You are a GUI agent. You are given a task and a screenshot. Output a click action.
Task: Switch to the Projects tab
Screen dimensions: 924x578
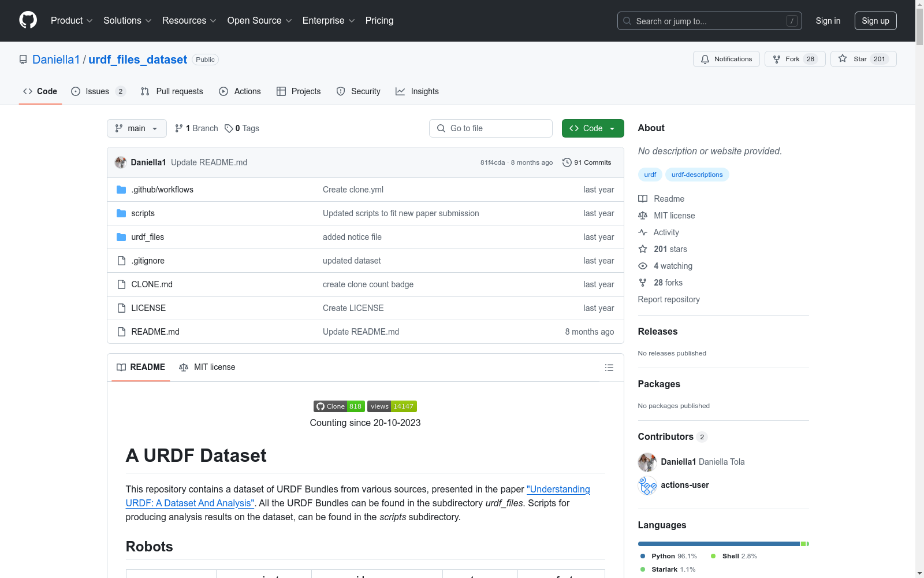coord(299,91)
